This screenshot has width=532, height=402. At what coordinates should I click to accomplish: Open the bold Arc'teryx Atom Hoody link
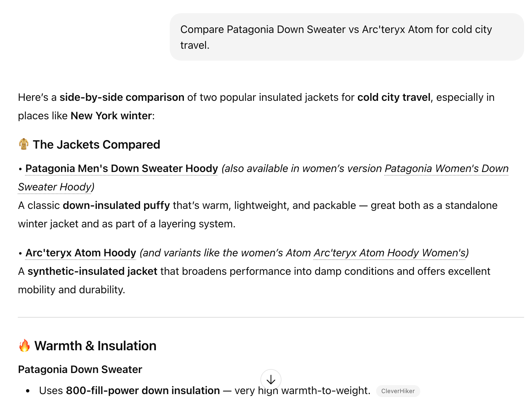[x=81, y=253]
